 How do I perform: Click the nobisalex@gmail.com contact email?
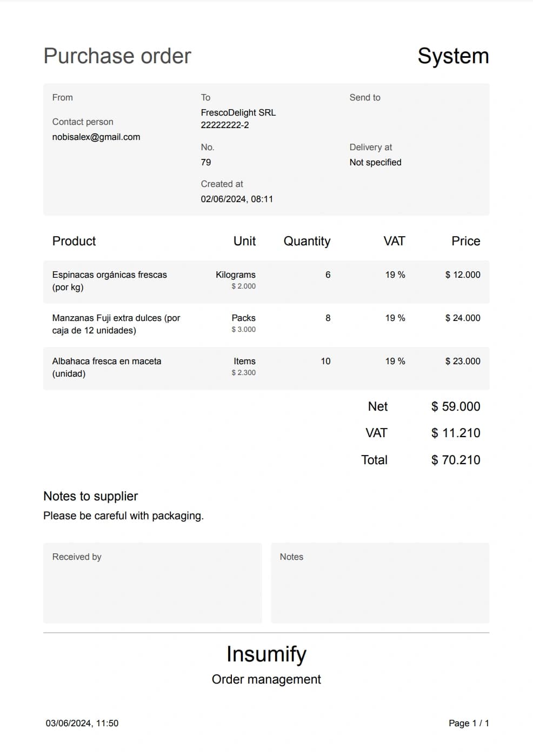coord(96,137)
